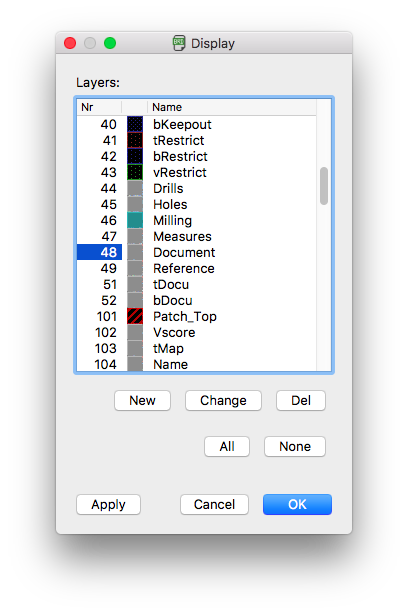Create a layer with New button
Viewport: 408px width, 614px height.
point(143,401)
